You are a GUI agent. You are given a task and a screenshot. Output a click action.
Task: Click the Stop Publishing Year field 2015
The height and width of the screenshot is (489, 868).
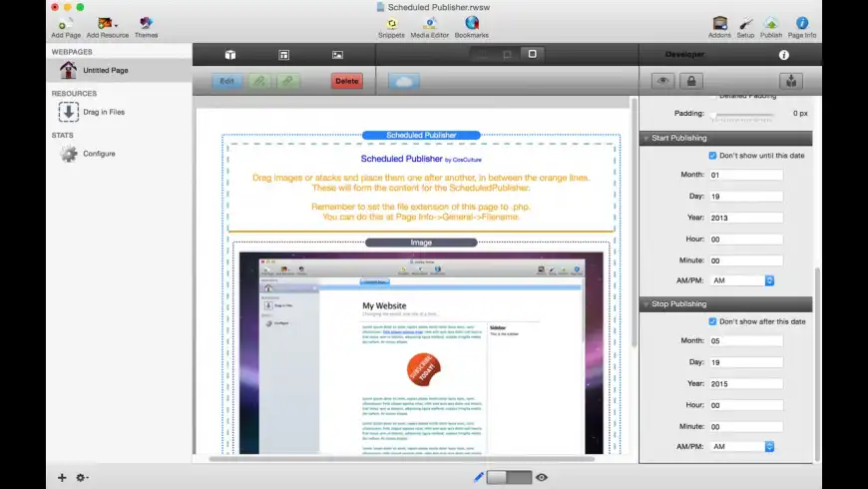[x=746, y=384]
